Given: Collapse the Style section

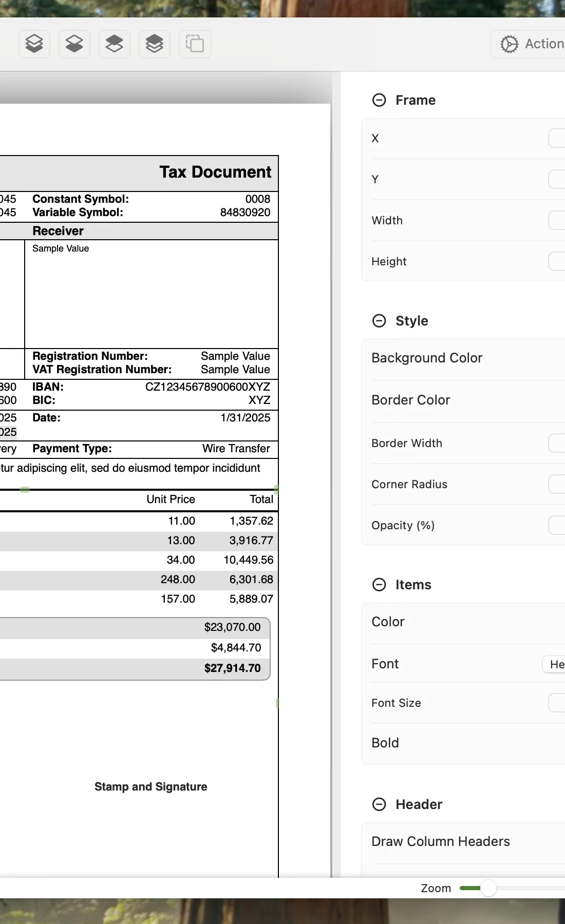Looking at the screenshot, I should click(x=379, y=321).
